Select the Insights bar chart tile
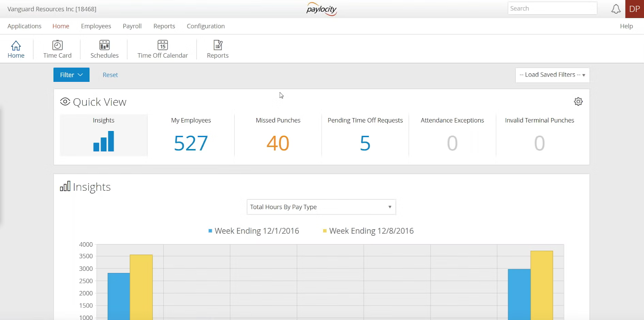Screen dimensions: 644x320 point(104,135)
